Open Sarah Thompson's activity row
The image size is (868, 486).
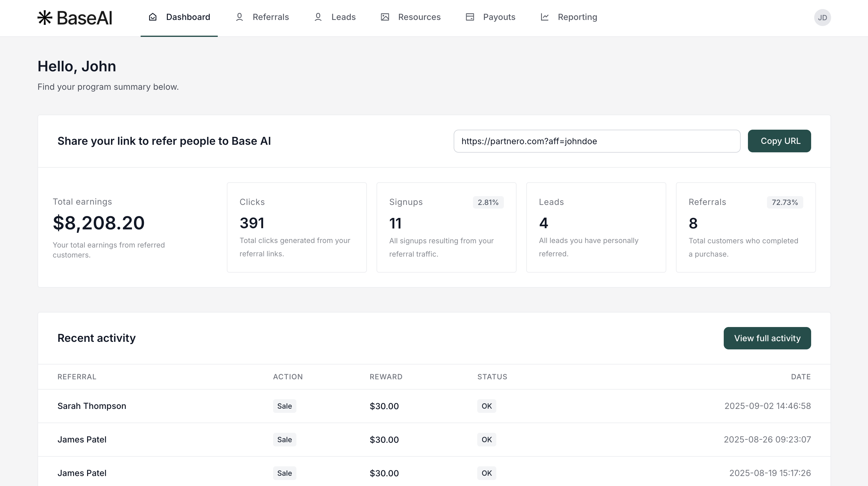click(x=92, y=406)
